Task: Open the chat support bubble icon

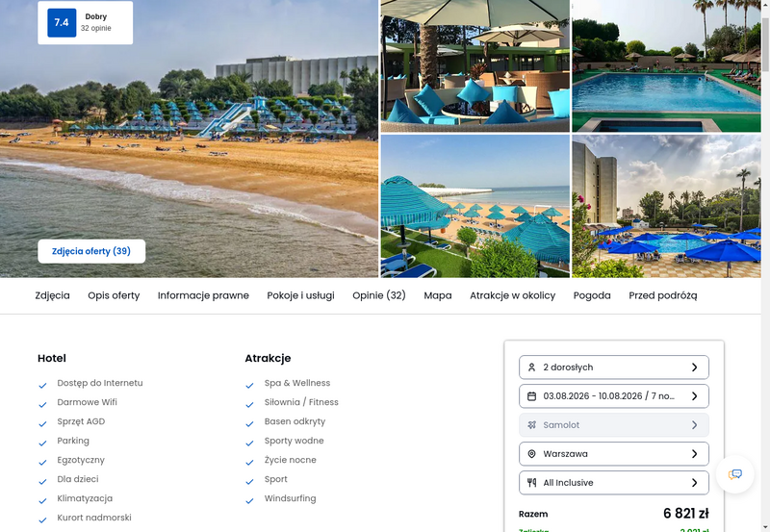Action: pyautogui.click(x=734, y=474)
